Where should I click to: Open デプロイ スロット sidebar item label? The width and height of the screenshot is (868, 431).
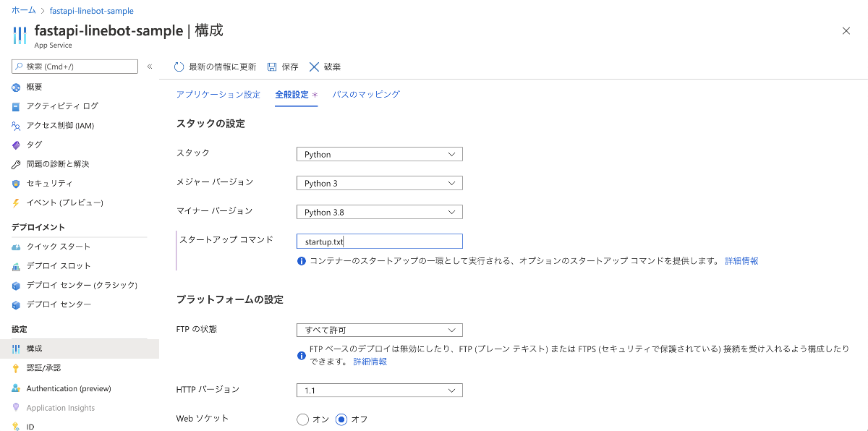[59, 266]
